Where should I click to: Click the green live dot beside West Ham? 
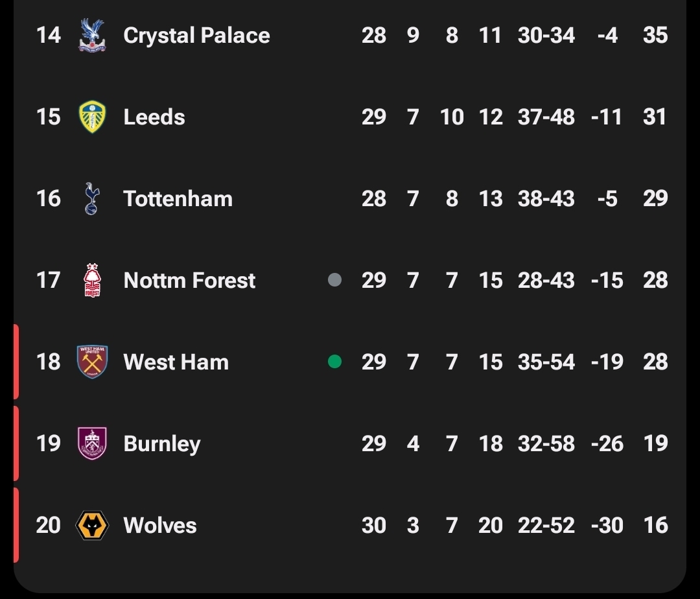point(334,362)
